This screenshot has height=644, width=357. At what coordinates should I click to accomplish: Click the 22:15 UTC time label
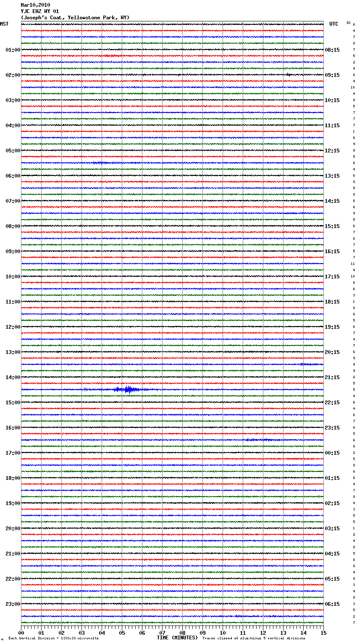[332, 403]
